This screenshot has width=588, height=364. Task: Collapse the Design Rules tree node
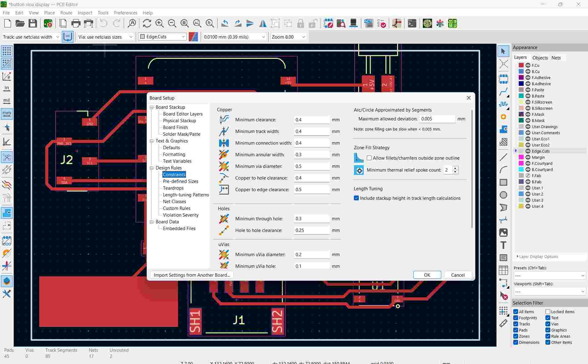click(152, 168)
